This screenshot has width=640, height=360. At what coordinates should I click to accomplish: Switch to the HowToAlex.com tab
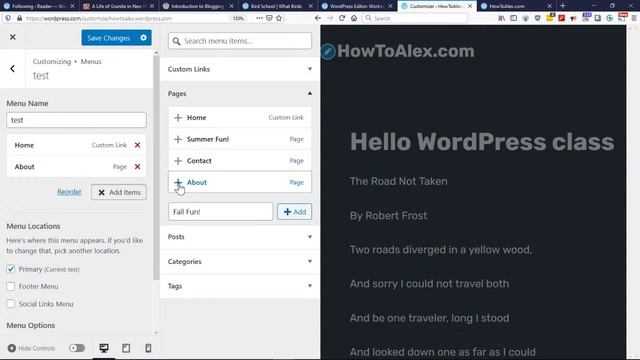click(515, 6)
